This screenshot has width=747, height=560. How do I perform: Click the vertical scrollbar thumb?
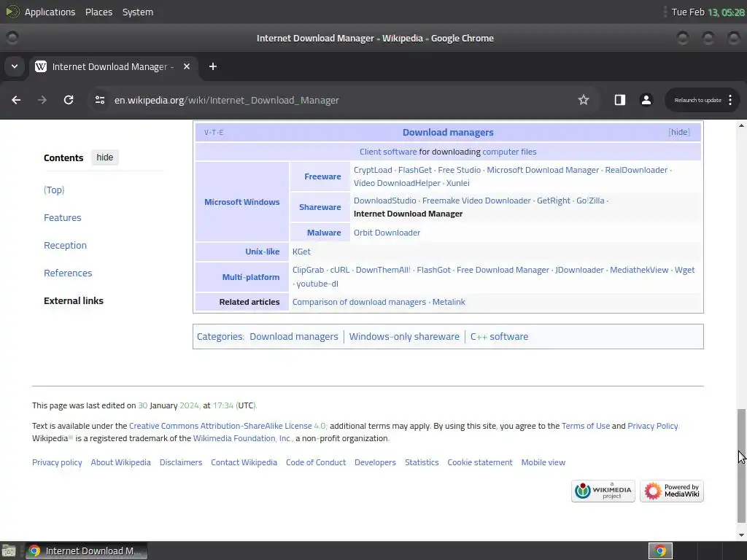tap(741, 466)
